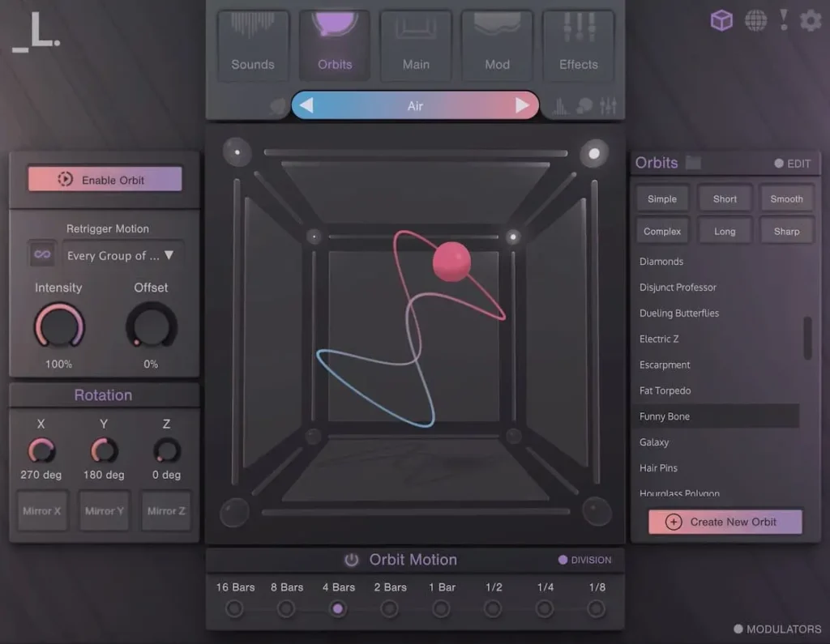Go to previous preset with left arrow

click(307, 105)
